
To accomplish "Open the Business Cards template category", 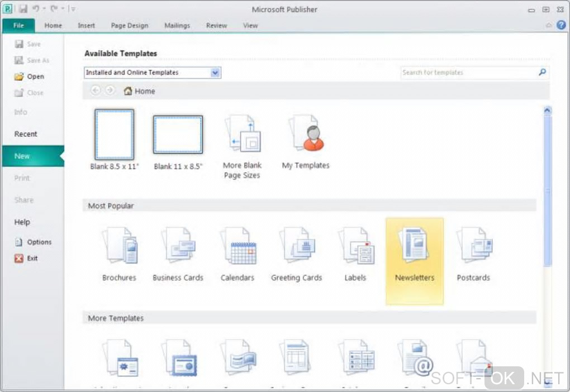I will pyautogui.click(x=178, y=254).
